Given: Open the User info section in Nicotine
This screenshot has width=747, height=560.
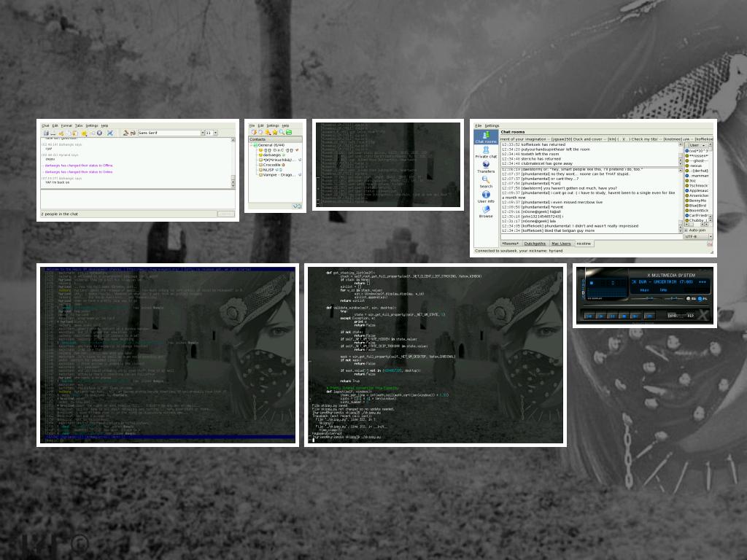Looking at the screenshot, I should pyautogui.click(x=485, y=197).
